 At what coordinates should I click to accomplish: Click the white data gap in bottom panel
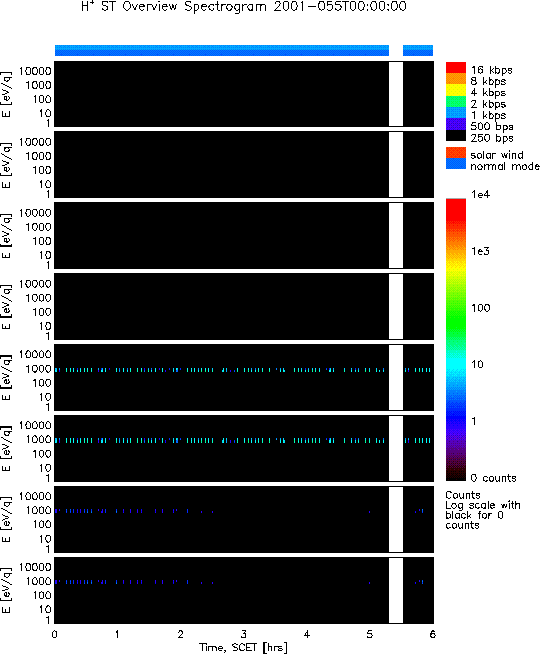(396, 590)
